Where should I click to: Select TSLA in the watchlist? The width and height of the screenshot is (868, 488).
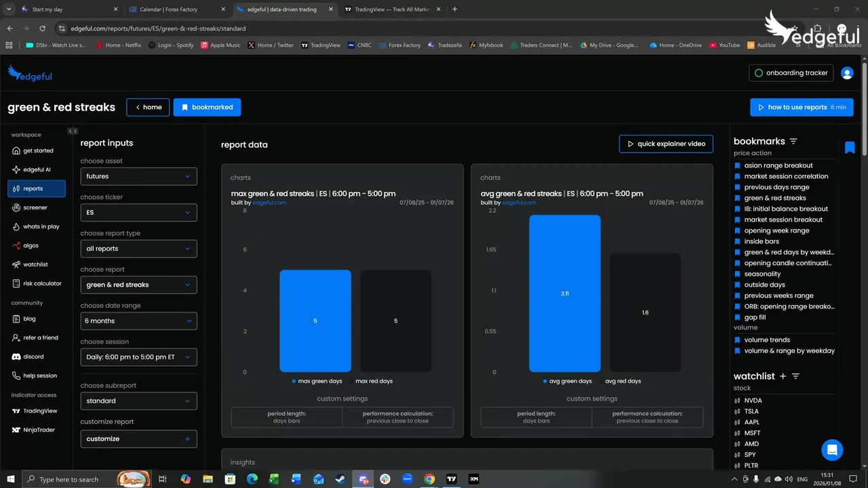pos(751,411)
